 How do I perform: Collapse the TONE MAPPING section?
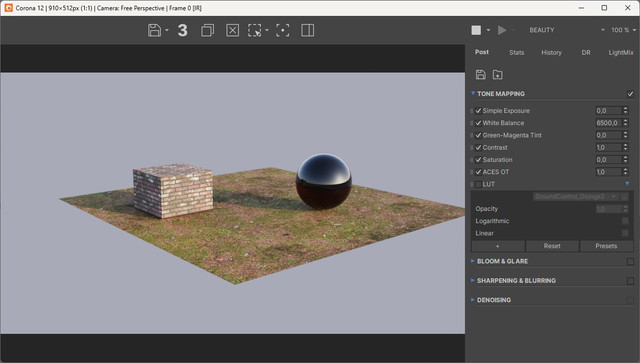coord(473,94)
